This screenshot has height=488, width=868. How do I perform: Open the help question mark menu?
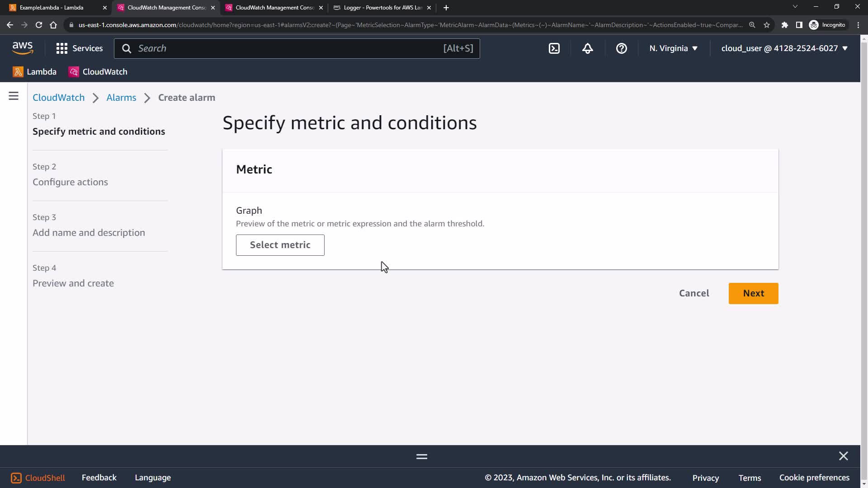[621, 48]
